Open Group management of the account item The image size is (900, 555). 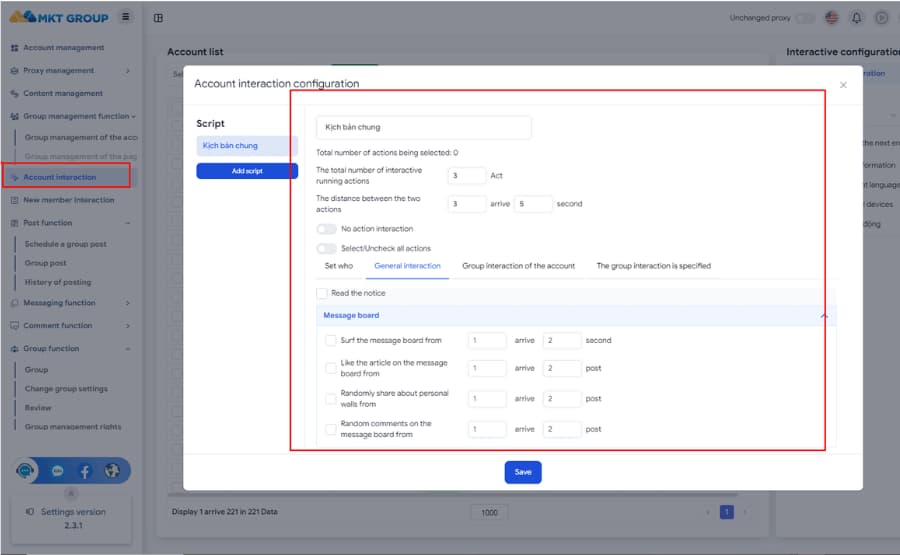pos(81,137)
